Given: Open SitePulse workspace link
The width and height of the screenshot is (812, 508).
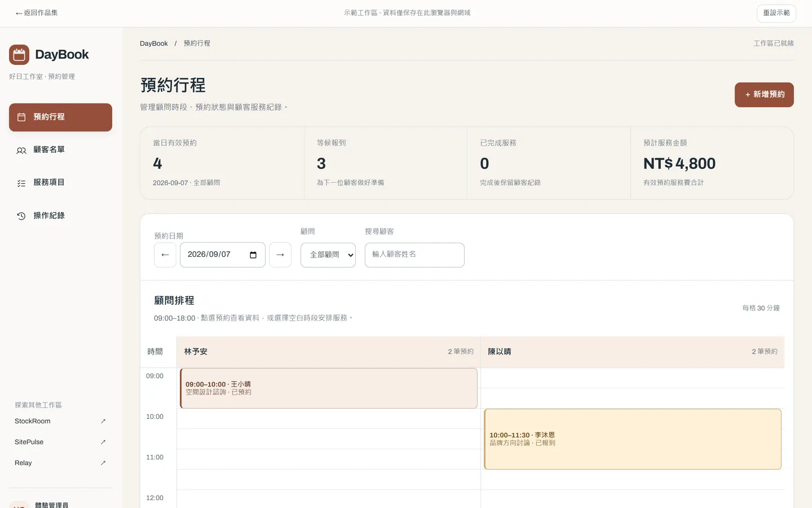Looking at the screenshot, I should coord(60,442).
